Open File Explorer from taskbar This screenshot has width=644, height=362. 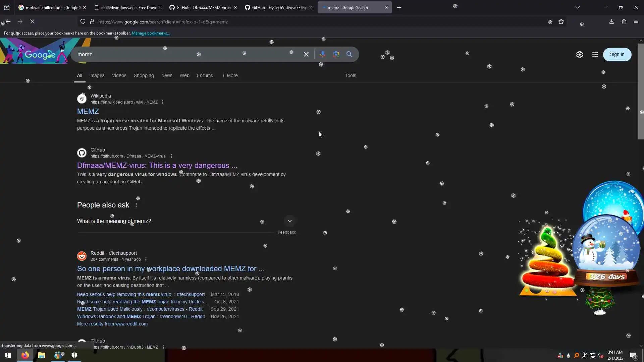click(42, 355)
